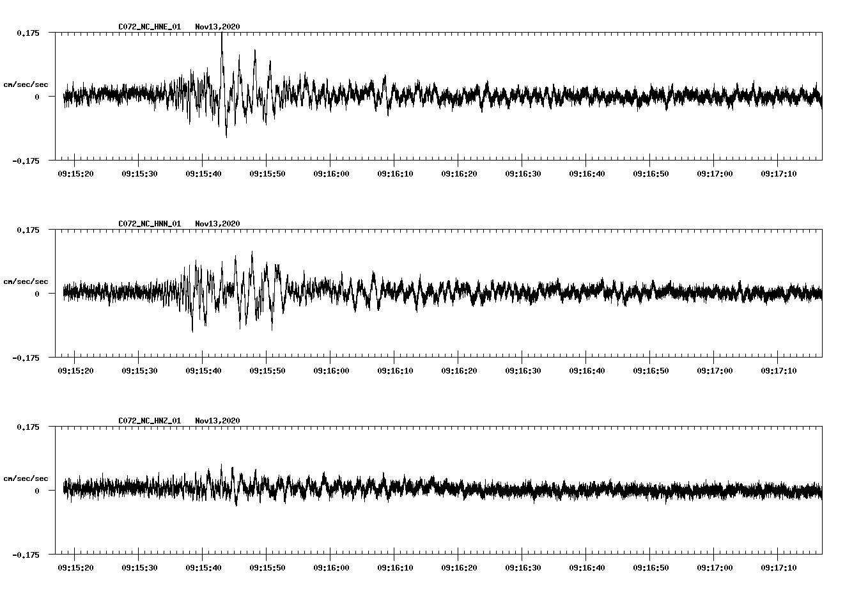Image resolution: width=868 pixels, height=591 pixels.
Task: Click the zero baseline of the HNZ trace
Action: [x=447, y=491]
